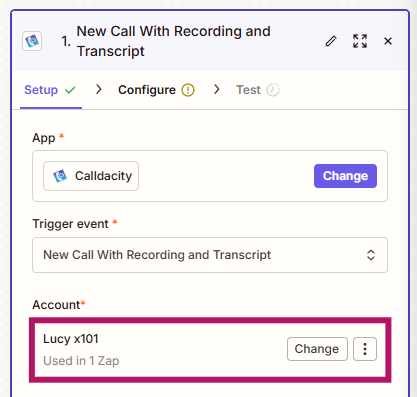Click the Configure warning status icon
The height and width of the screenshot is (397, 417).
[x=188, y=90]
